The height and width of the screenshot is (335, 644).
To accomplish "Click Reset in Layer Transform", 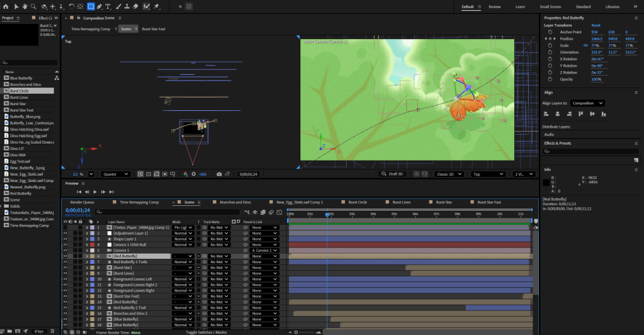I will click(x=596, y=25).
